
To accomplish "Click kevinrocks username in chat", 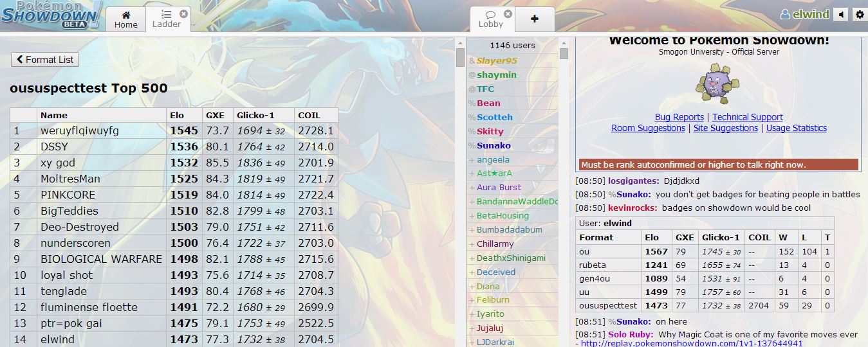I will [x=633, y=208].
